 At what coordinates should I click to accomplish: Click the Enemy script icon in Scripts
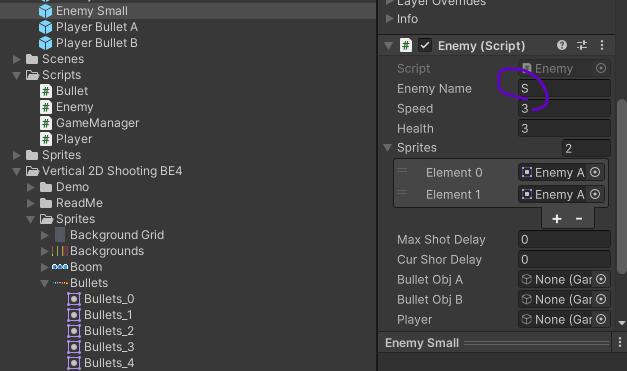click(x=46, y=107)
